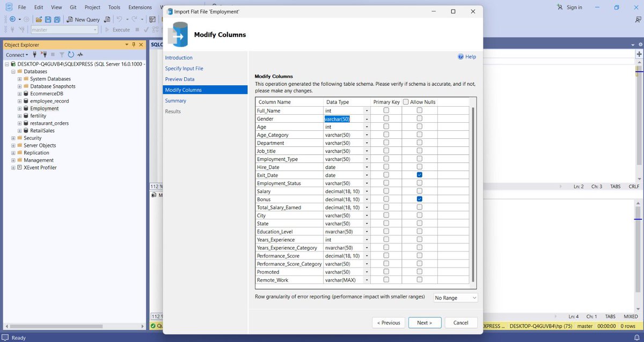The height and width of the screenshot is (342, 644).
Task: Check Primary Key for Age row
Action: [x=386, y=127]
